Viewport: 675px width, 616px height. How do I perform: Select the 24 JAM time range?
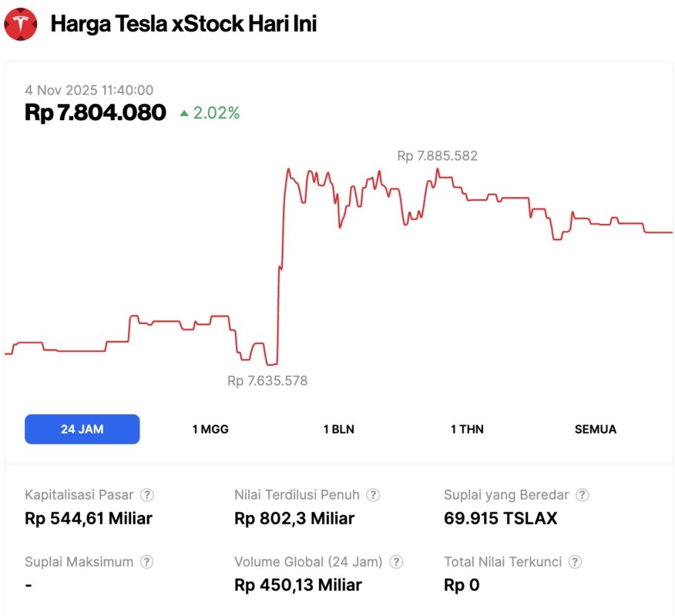(x=82, y=429)
